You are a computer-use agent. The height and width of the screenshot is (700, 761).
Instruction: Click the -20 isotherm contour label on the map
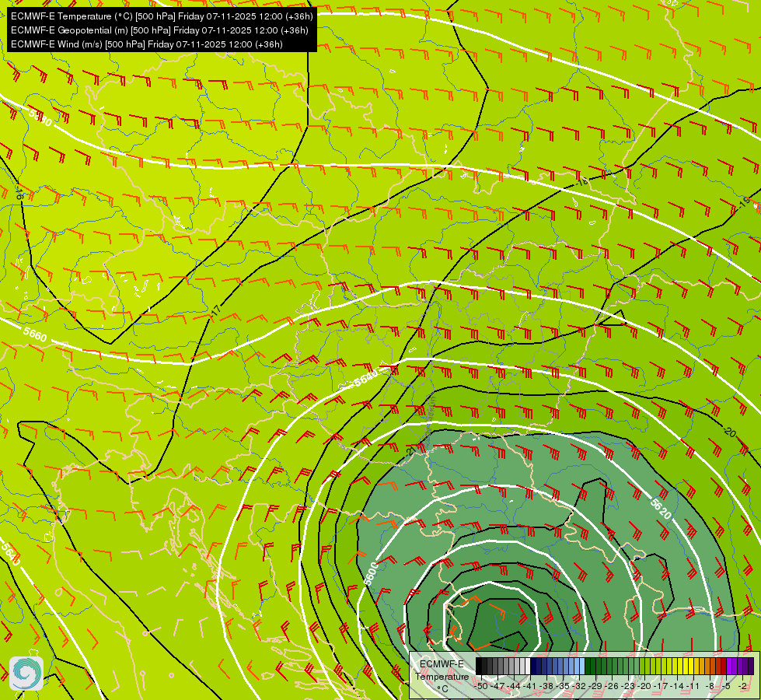pos(729,431)
